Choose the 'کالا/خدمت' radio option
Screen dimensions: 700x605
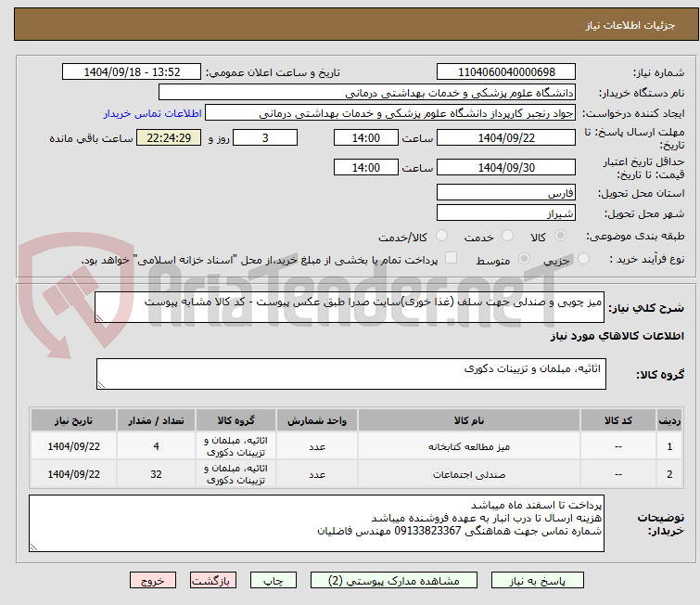(x=441, y=237)
